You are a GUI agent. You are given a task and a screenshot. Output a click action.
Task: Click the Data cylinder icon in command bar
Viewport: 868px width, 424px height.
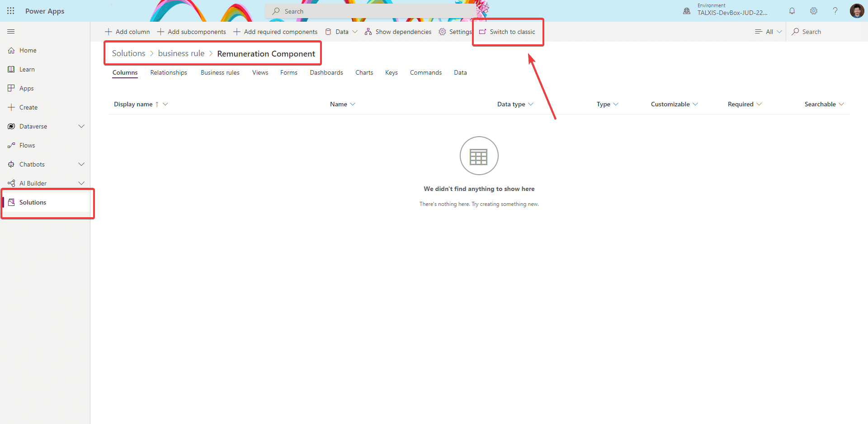click(x=328, y=32)
